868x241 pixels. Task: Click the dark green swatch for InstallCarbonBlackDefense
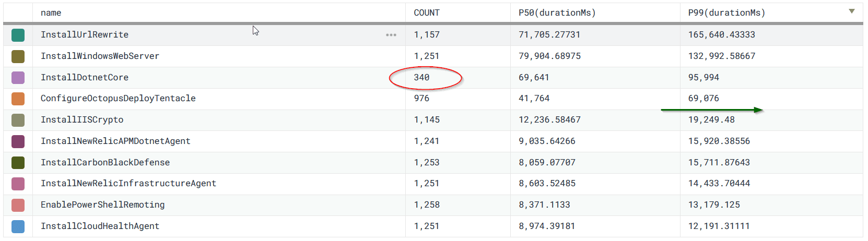tap(18, 163)
